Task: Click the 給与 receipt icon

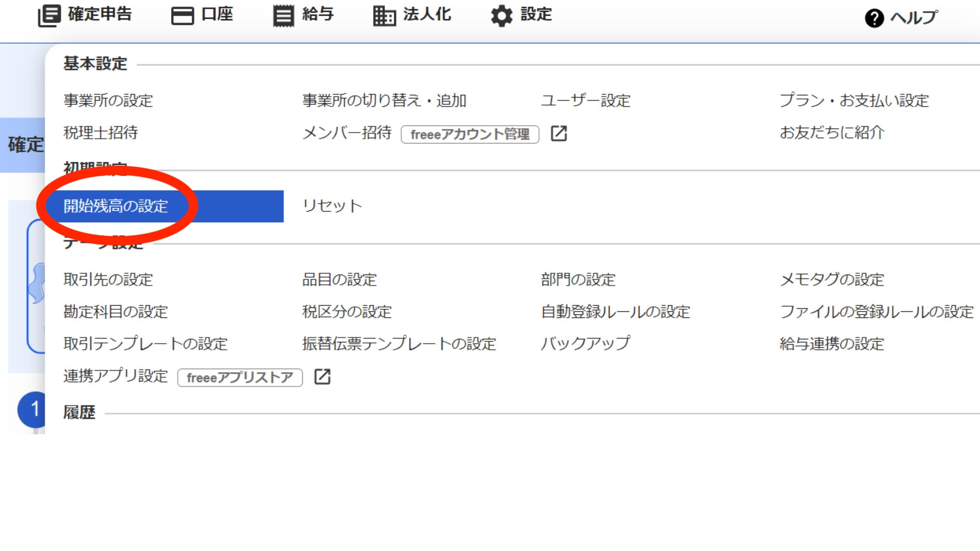Action: click(283, 16)
